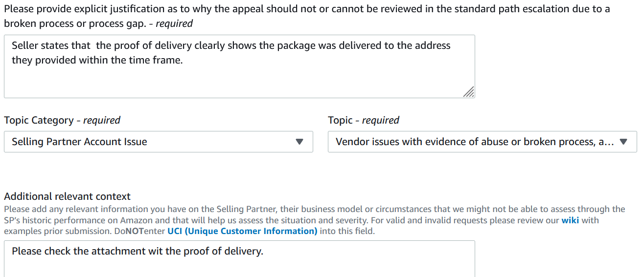Click the Topic dropdown arrow icon
This screenshot has height=277, width=644.
(x=623, y=142)
